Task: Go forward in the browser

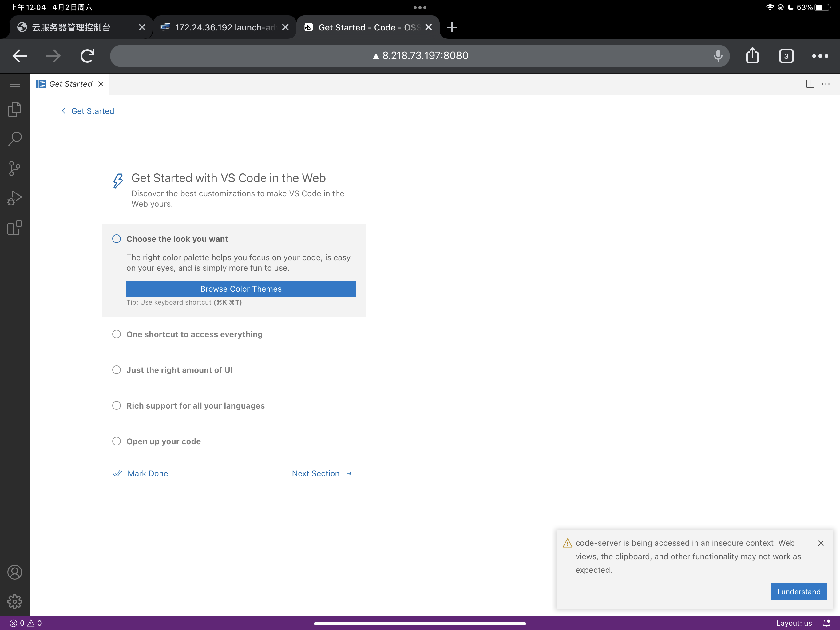Action: (x=53, y=56)
